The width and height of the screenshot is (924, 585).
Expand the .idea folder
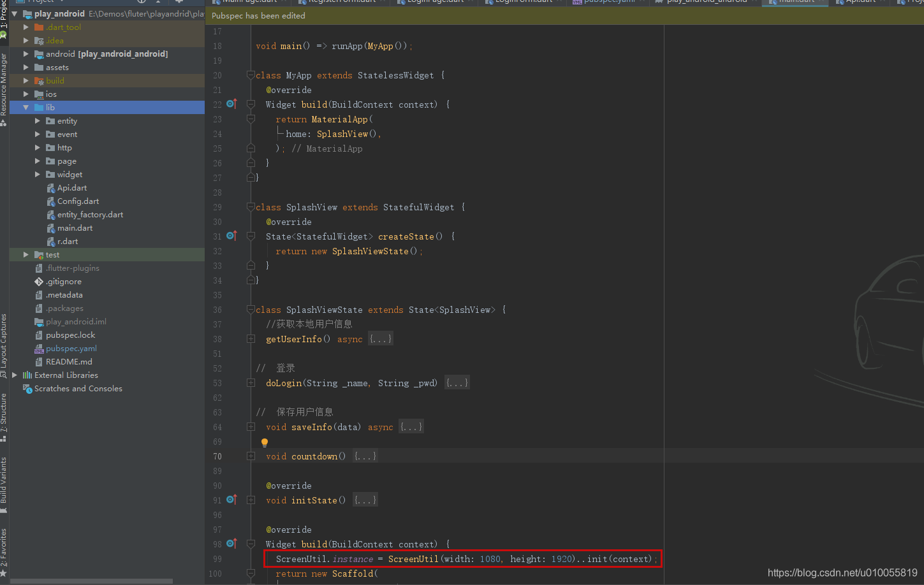pyautogui.click(x=26, y=41)
